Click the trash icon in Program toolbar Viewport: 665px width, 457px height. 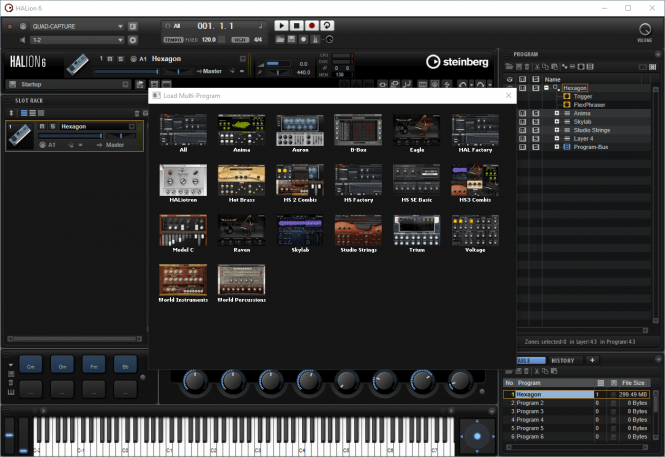click(x=527, y=67)
